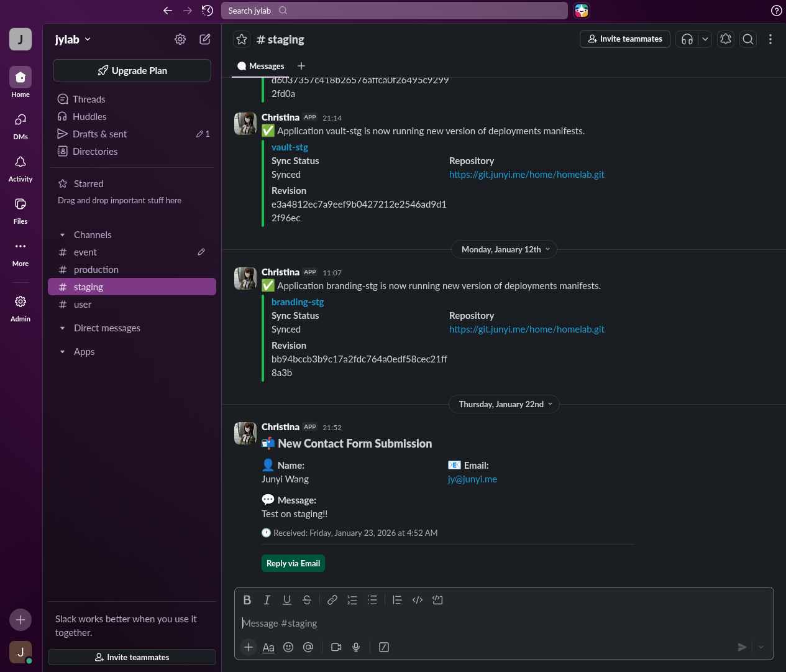
Task: Open the jylab workspace dropdown menu
Action: [x=73, y=39]
